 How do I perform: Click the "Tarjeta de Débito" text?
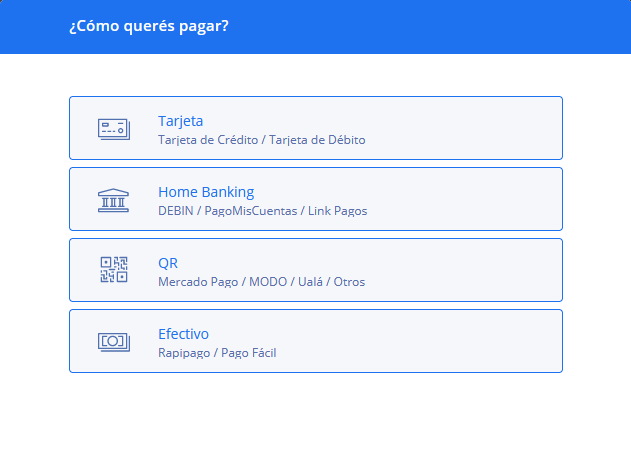click(317, 140)
